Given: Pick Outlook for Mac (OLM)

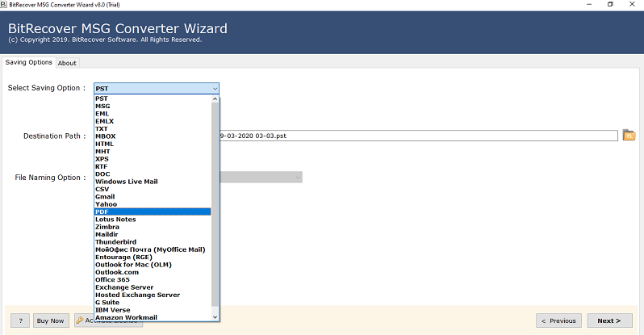Looking at the screenshot, I should coord(153,265).
